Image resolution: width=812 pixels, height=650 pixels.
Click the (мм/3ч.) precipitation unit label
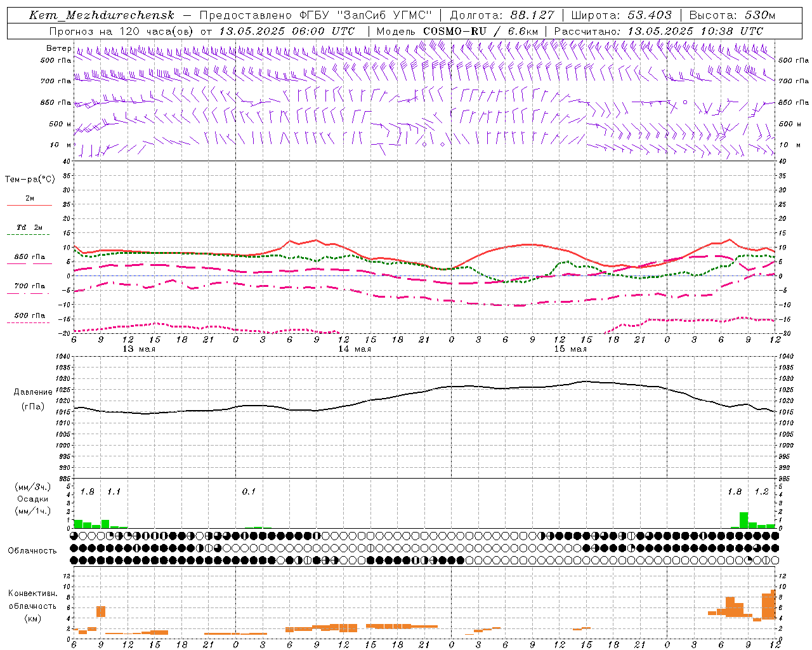pyautogui.click(x=33, y=487)
